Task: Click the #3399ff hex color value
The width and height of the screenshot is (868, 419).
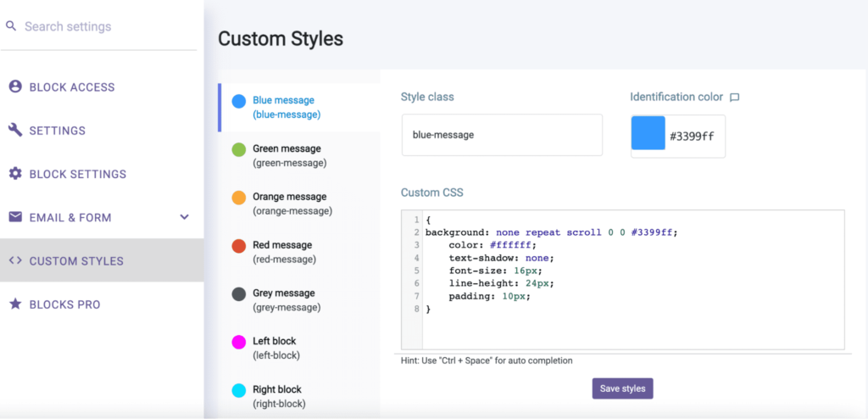Action: [692, 137]
